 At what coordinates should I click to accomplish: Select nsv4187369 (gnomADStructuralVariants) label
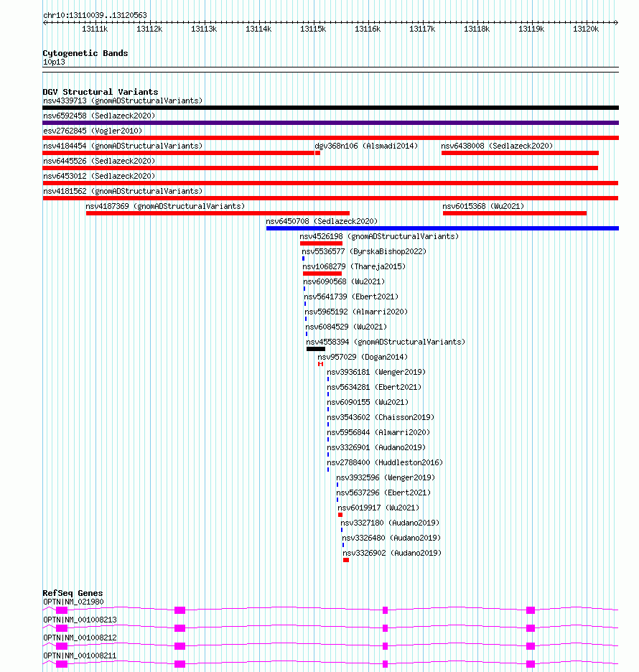(165, 206)
